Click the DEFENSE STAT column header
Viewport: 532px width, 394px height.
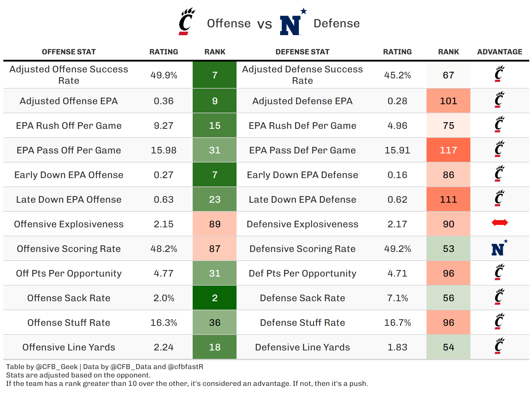point(302,52)
